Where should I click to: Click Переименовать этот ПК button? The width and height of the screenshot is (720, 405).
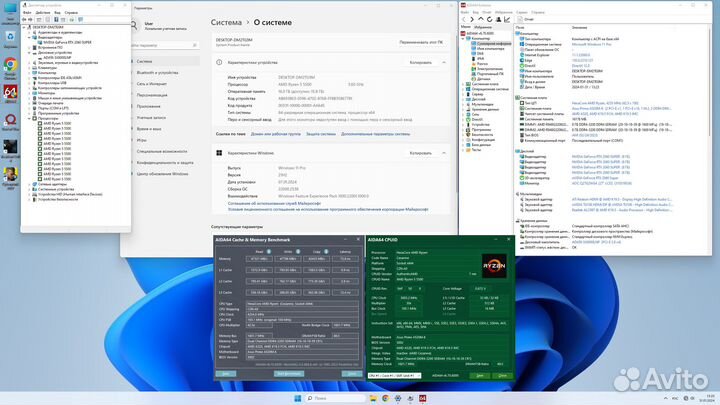(x=421, y=42)
